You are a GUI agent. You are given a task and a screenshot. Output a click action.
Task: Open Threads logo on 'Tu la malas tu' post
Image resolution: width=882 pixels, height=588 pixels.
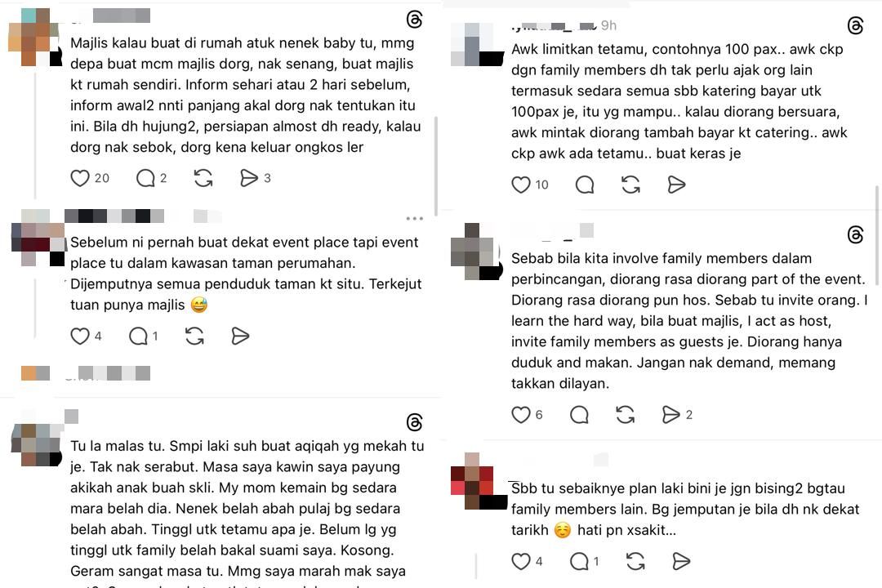415,422
